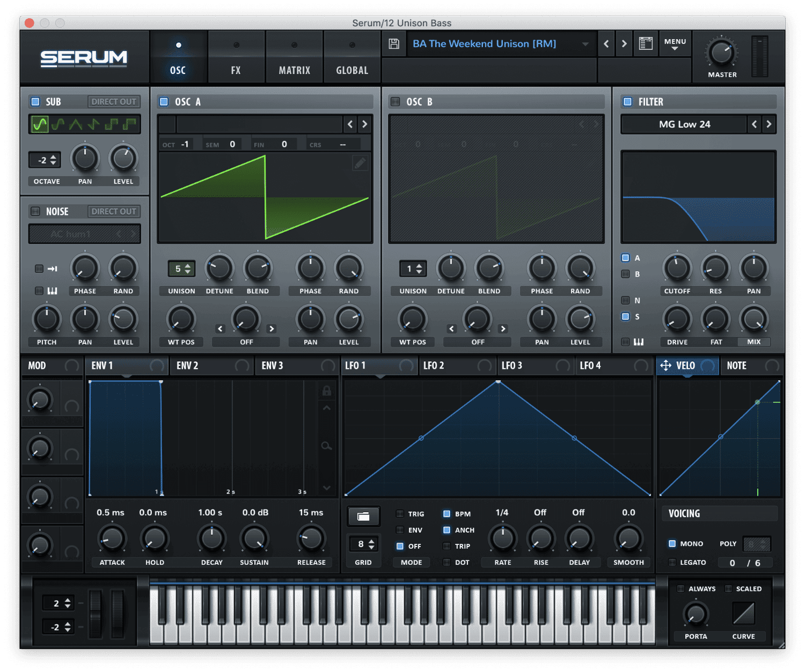
Task: Adjust the filter CUTOFF knob
Action: (677, 268)
